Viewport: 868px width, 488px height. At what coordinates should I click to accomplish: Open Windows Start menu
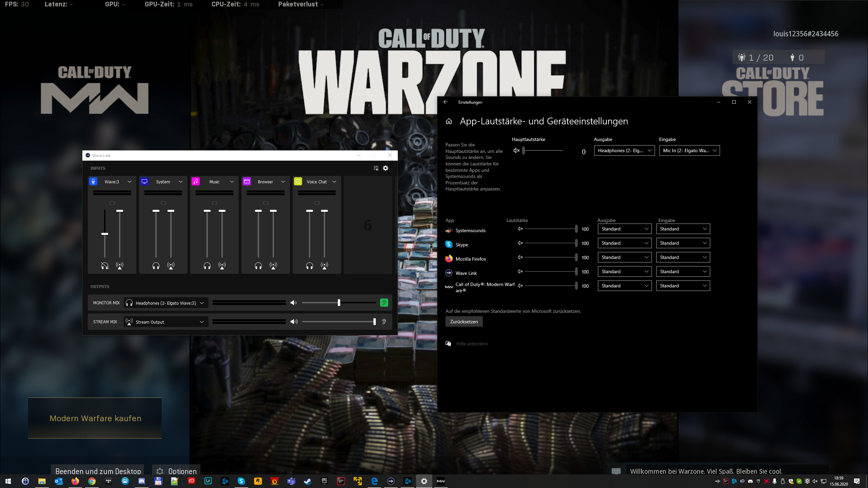tap(8, 481)
